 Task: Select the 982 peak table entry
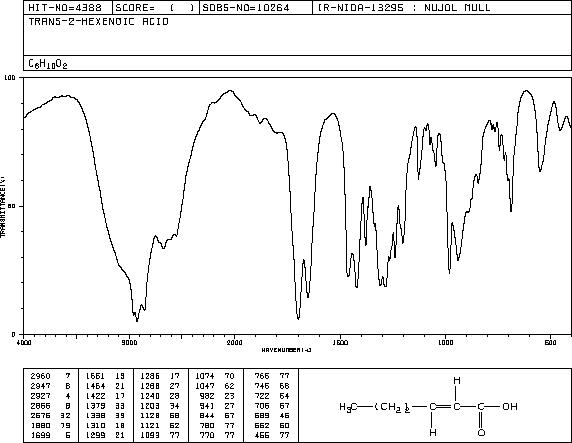(215, 396)
